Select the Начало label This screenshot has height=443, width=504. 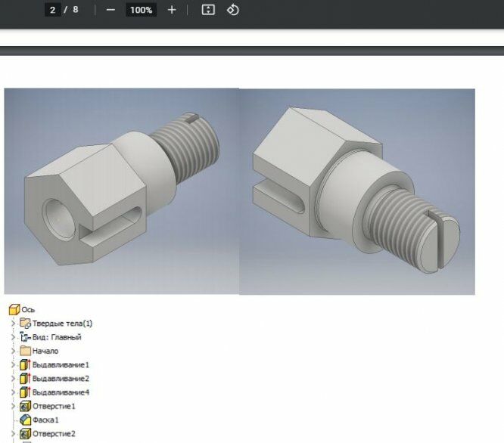pos(45,351)
